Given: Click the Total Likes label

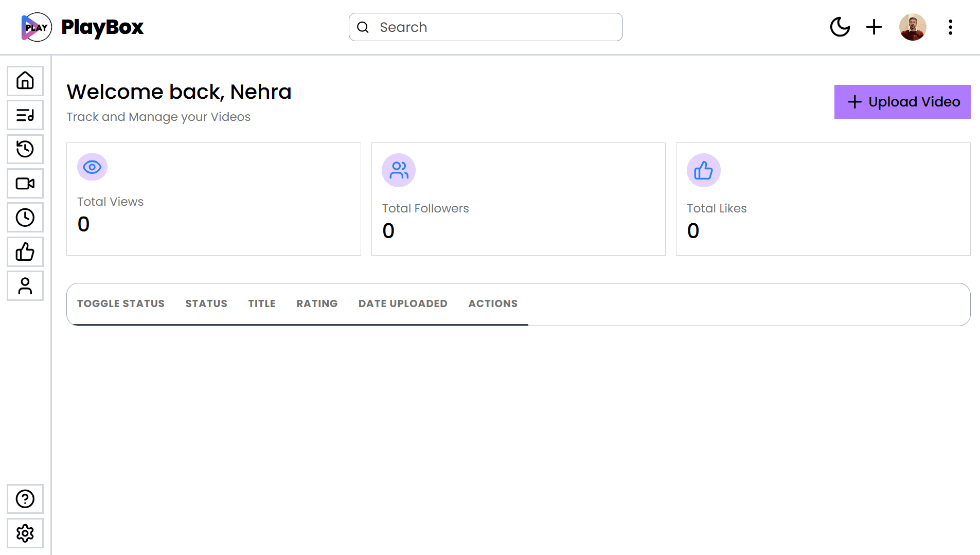Looking at the screenshot, I should (x=717, y=208).
